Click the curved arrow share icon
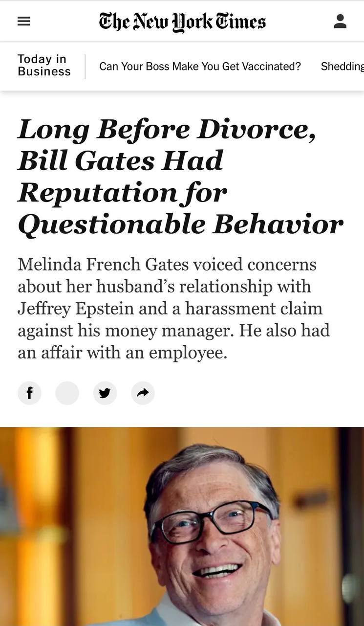The image size is (364, 626). 143,393
